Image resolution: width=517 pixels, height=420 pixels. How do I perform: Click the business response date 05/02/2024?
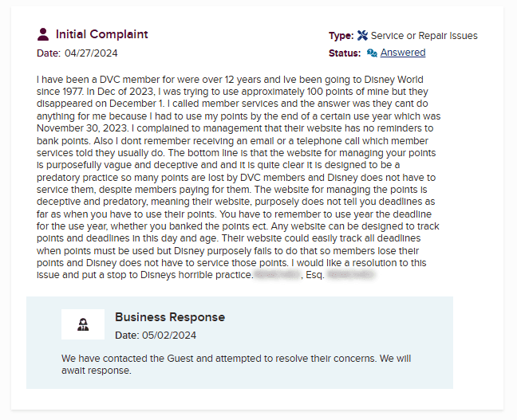170,336
